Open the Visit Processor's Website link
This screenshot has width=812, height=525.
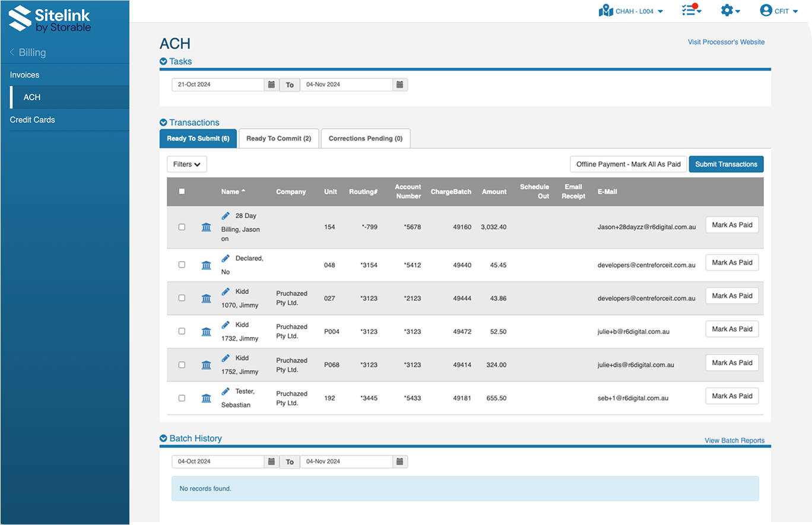[x=726, y=42]
